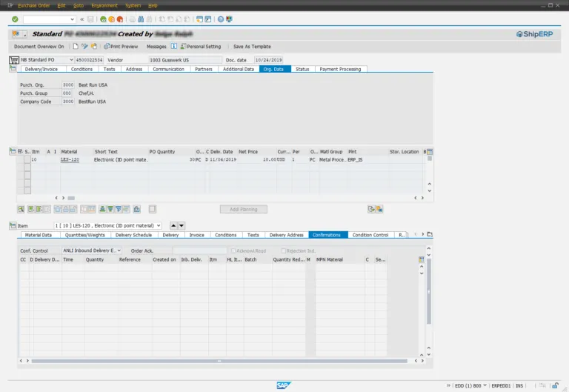Click the Create new document page icon
The height and width of the screenshot is (392, 569).
click(x=76, y=46)
